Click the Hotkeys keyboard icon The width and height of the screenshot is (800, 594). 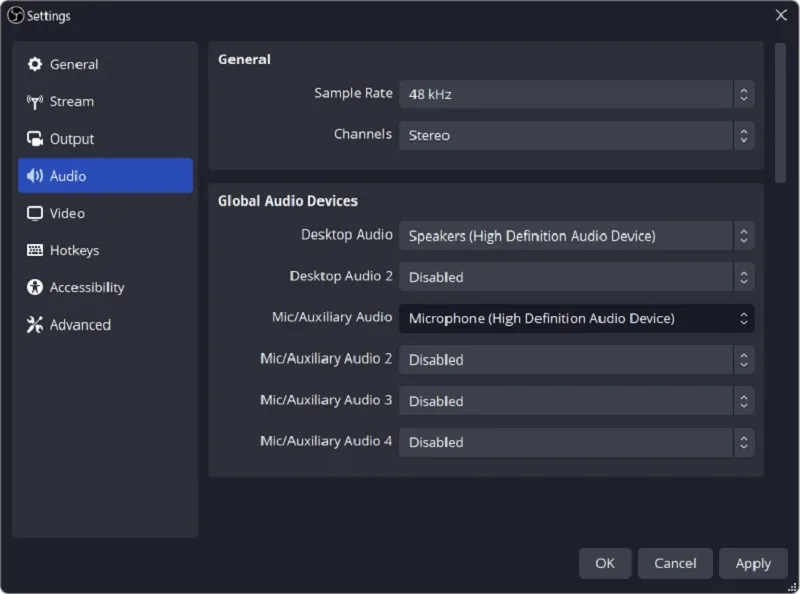[x=35, y=250]
